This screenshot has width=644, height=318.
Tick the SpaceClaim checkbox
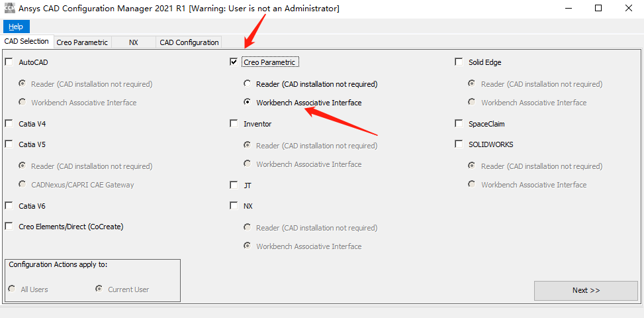pyautogui.click(x=459, y=123)
